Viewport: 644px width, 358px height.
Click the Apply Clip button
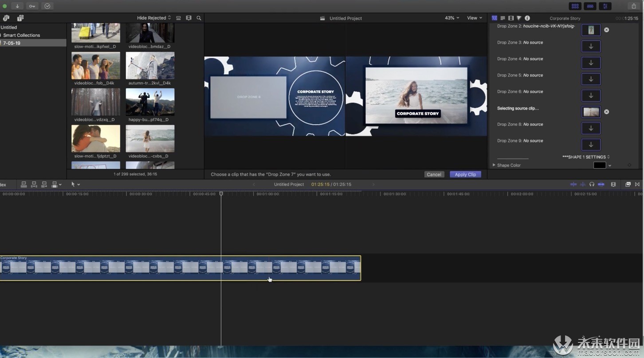click(x=465, y=174)
